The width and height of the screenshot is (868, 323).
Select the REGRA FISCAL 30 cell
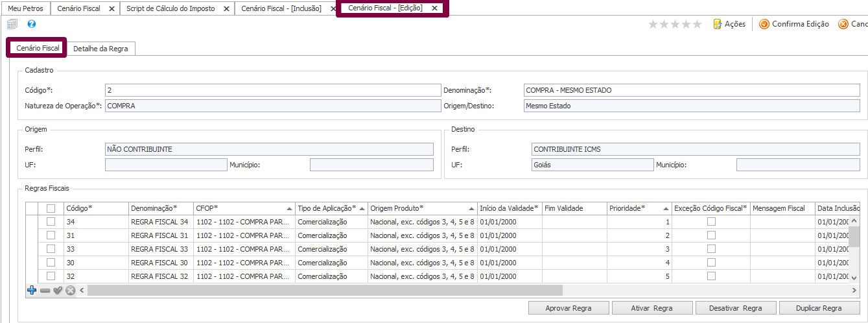(161, 263)
